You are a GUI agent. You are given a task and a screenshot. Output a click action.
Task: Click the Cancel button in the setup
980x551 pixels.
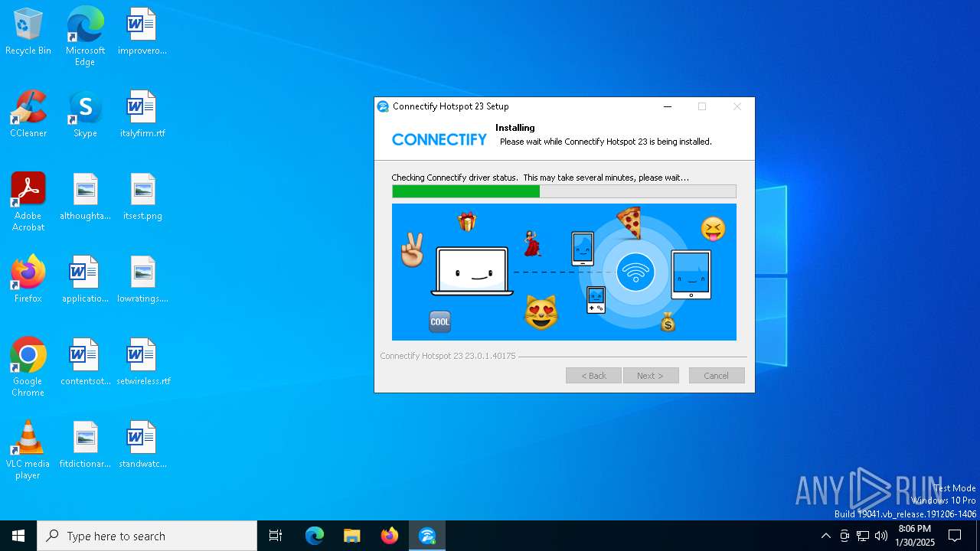point(717,376)
